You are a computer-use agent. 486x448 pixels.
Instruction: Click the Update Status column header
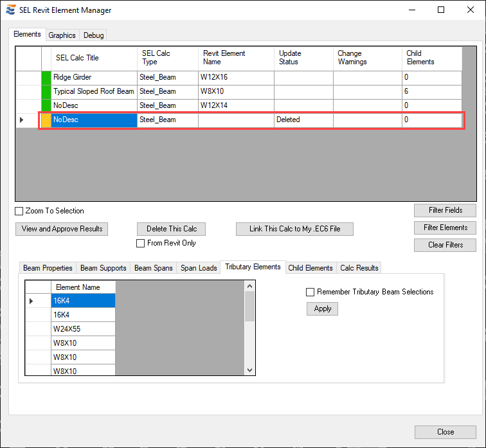[303, 58]
